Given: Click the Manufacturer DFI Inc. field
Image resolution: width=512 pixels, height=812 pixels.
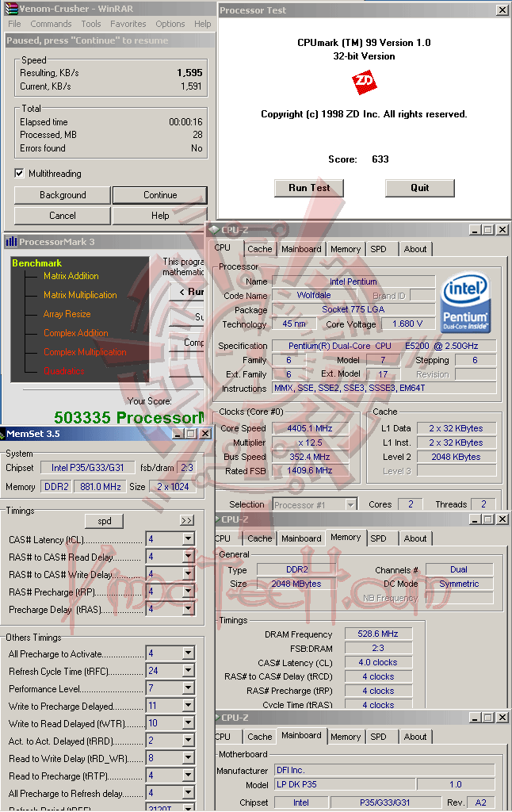Looking at the screenshot, I should click(384, 770).
